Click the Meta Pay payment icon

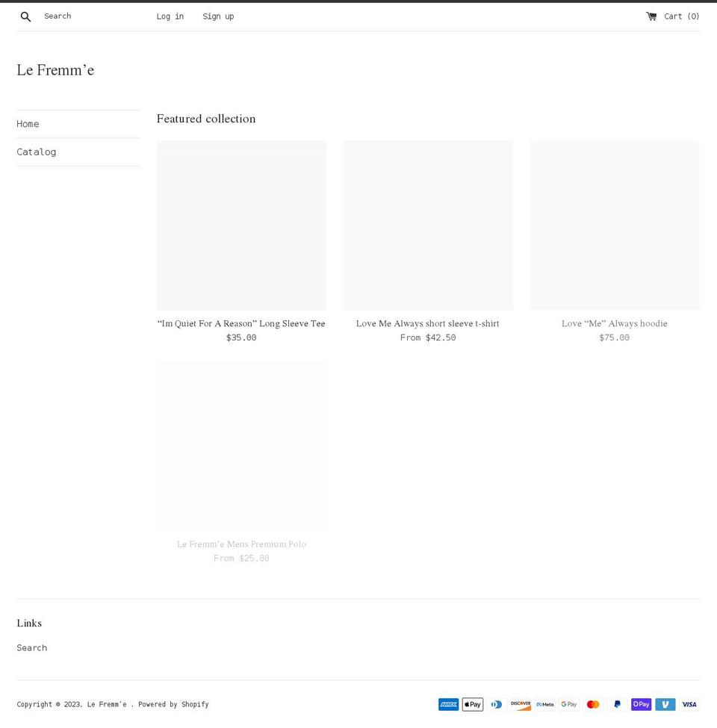544,704
